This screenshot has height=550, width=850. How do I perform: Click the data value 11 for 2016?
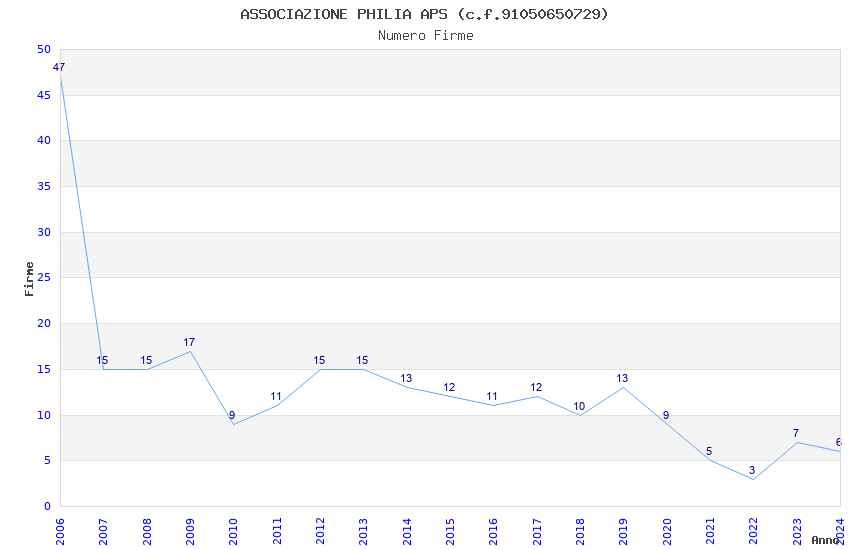click(x=492, y=397)
